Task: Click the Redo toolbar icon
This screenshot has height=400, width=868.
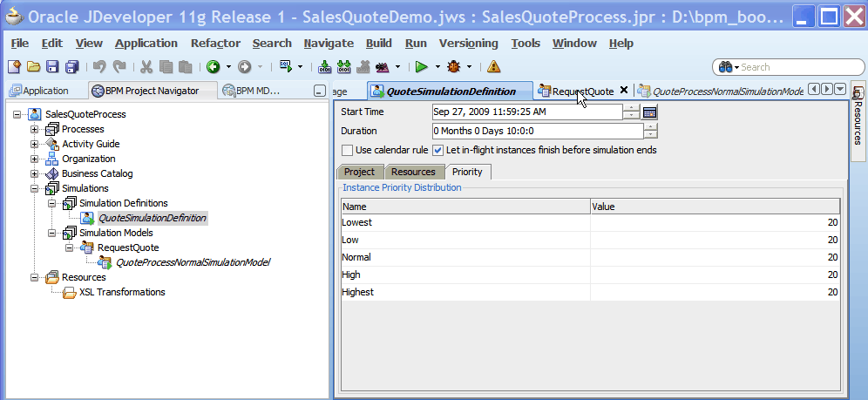Action: point(119,67)
